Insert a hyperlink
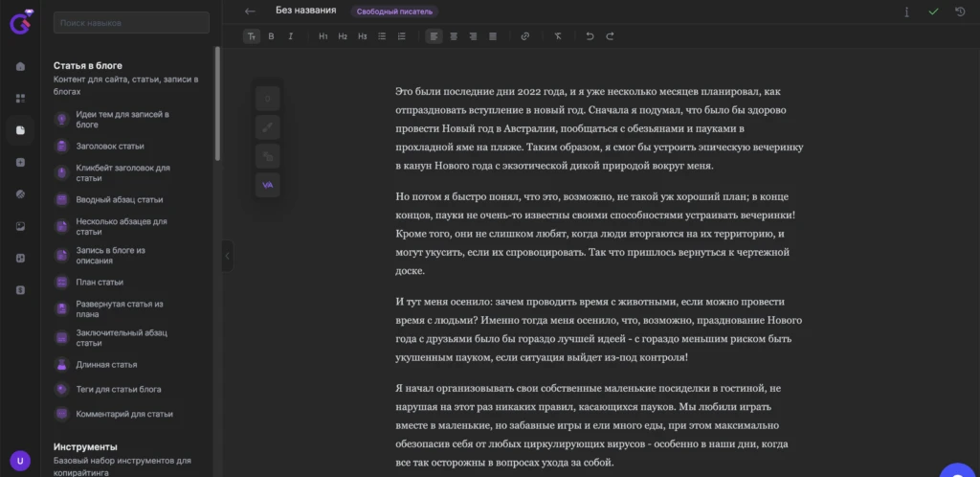The width and height of the screenshot is (980, 477). pyautogui.click(x=525, y=36)
